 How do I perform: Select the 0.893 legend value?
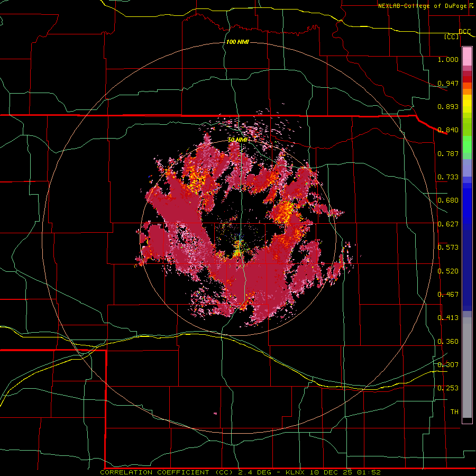(448, 106)
